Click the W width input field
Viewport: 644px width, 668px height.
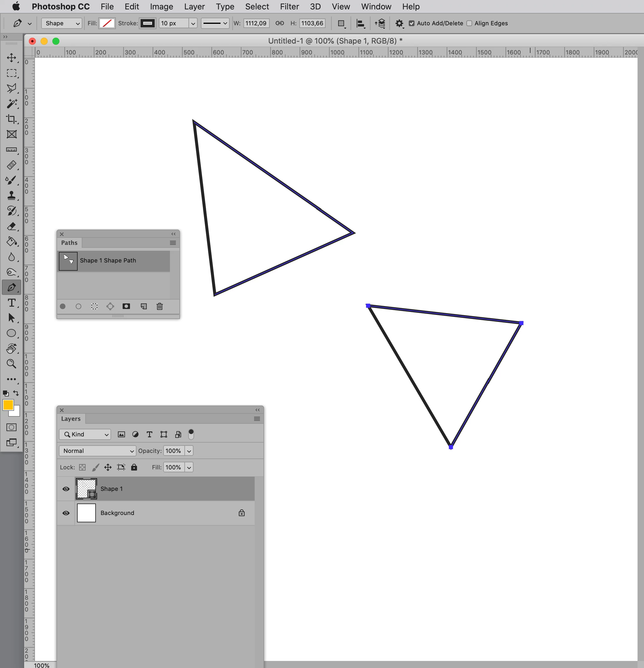[256, 23]
